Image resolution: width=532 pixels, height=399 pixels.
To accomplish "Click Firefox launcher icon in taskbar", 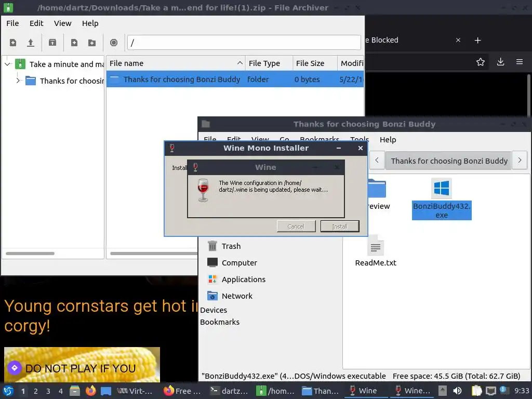I will 90,391.
